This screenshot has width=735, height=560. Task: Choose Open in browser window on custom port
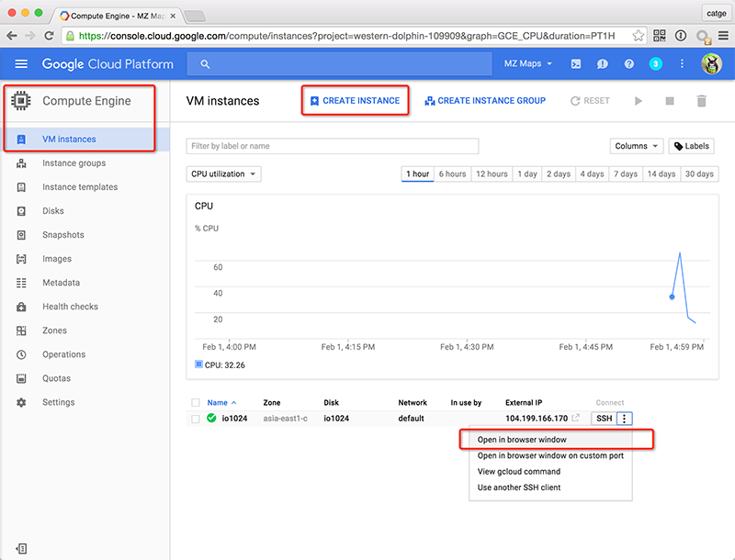click(550, 455)
